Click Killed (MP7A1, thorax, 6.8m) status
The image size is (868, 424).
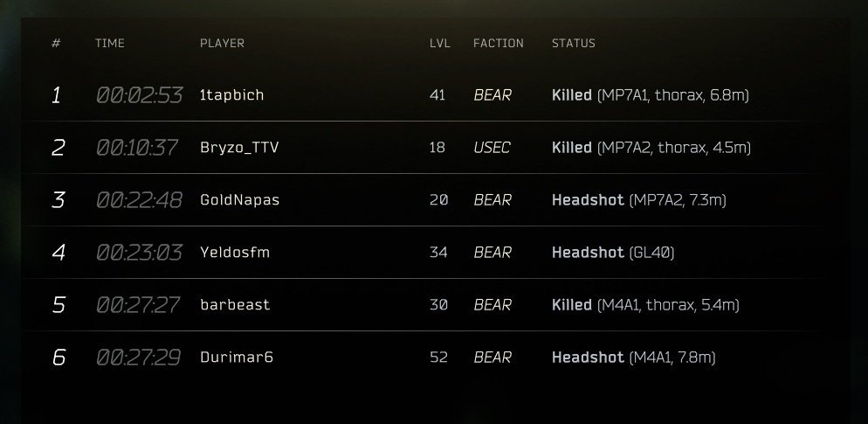[x=651, y=95]
